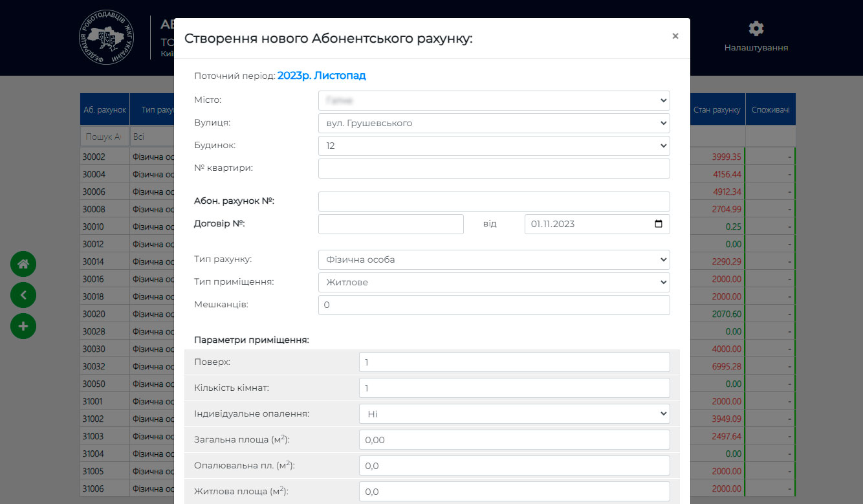
Task: Click the Стан рахунку column header
Action: (x=717, y=110)
